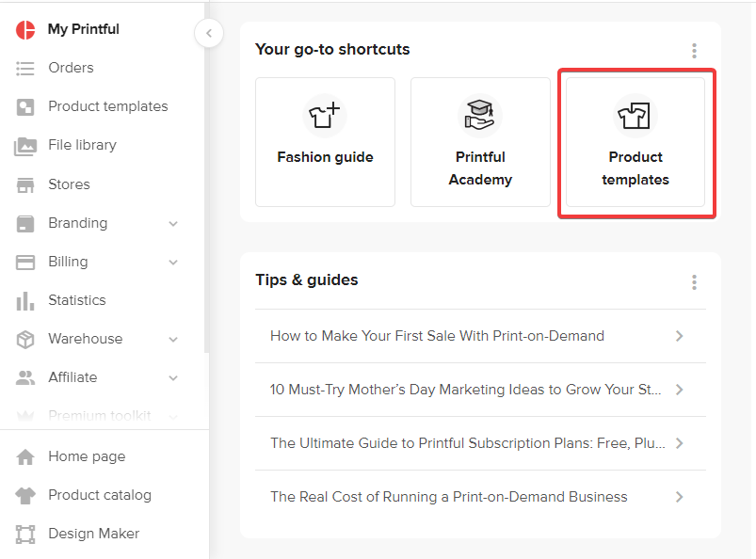This screenshot has width=756, height=559.
Task: Open Product templates in sidebar menu
Action: pyautogui.click(x=107, y=106)
